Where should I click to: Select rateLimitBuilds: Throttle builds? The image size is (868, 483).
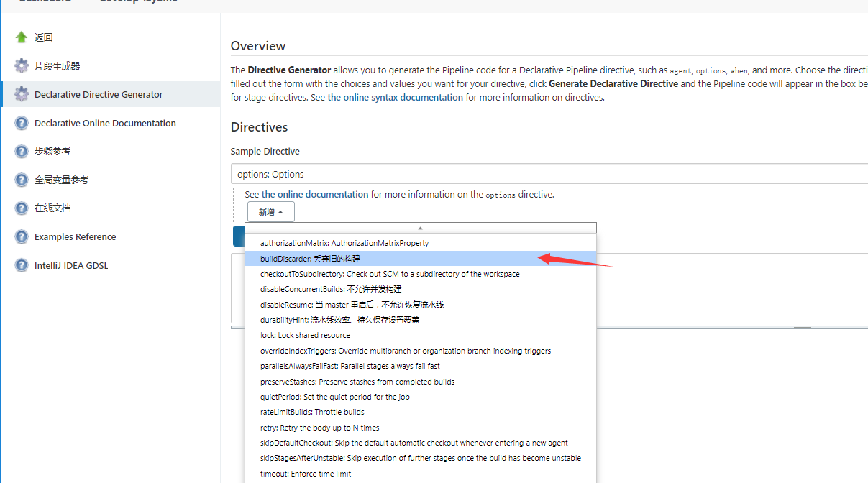[x=421, y=412]
